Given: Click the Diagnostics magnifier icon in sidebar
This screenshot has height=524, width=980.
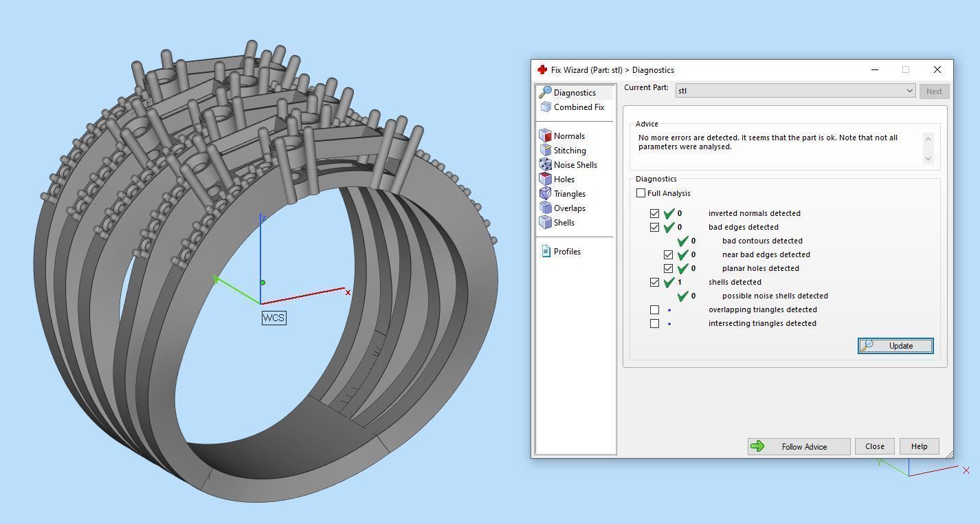Looking at the screenshot, I should [546, 92].
